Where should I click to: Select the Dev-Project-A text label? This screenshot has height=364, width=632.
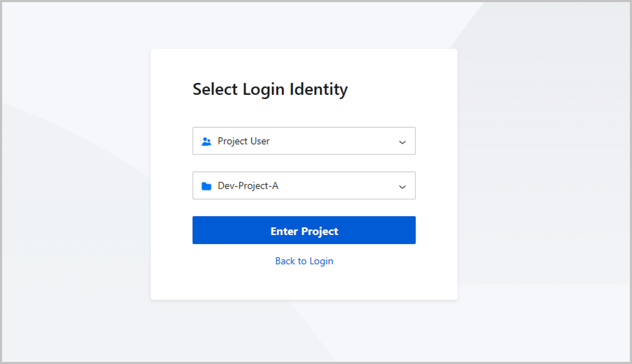coord(248,186)
